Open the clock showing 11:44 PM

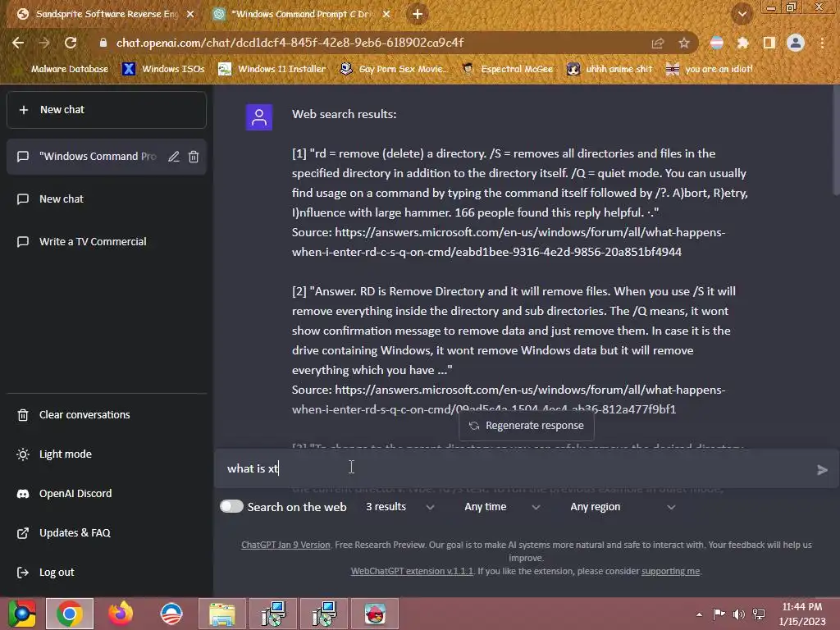point(802,614)
